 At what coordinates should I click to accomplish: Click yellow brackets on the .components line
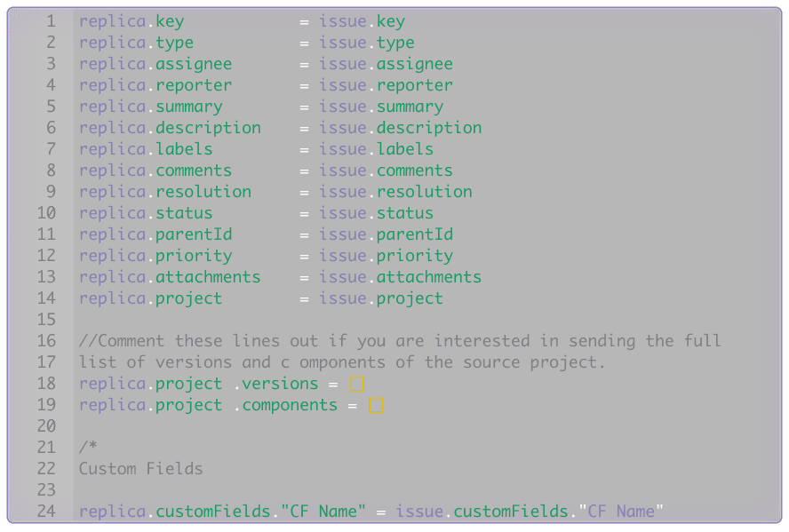(x=377, y=405)
